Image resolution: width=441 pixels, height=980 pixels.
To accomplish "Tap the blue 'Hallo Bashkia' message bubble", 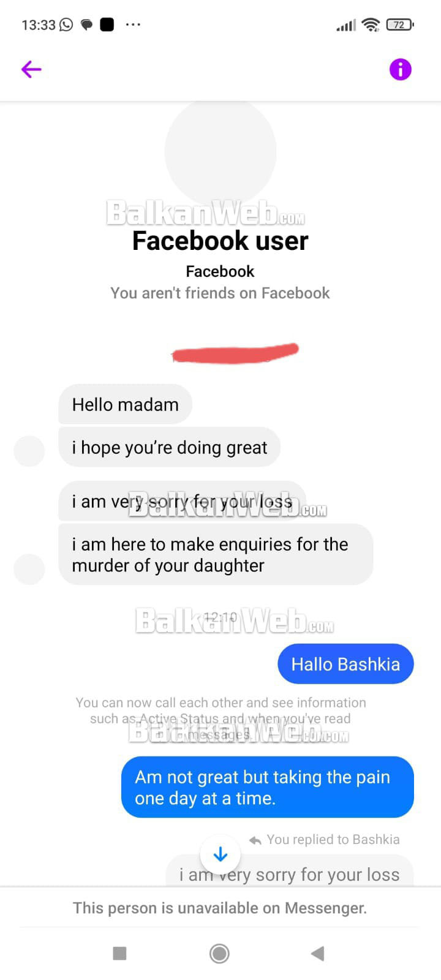I will pyautogui.click(x=346, y=664).
